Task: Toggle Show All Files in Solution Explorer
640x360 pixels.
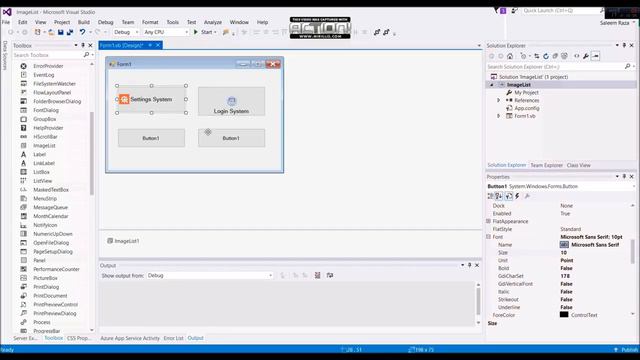Action: (x=564, y=56)
